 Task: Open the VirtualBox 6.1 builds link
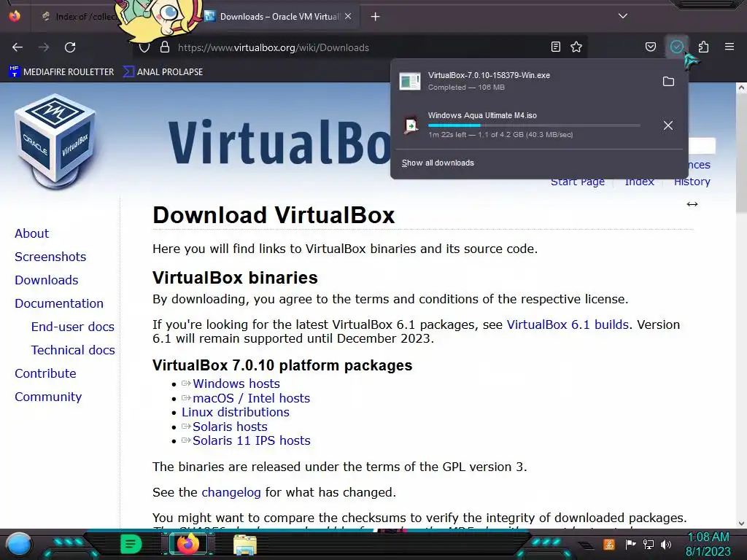pos(568,324)
